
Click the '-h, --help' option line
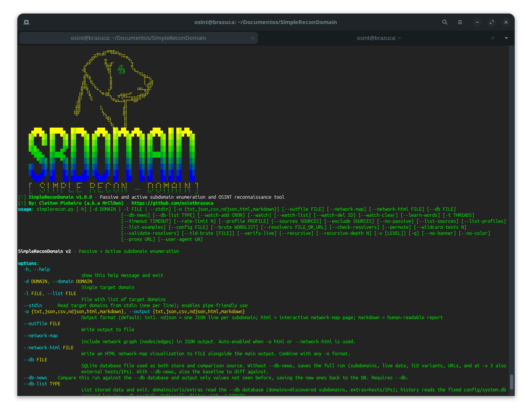37,269
